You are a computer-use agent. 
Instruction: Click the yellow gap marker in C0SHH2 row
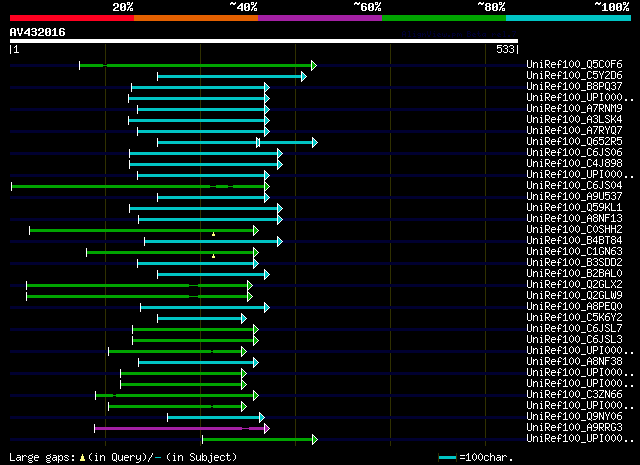(x=213, y=234)
